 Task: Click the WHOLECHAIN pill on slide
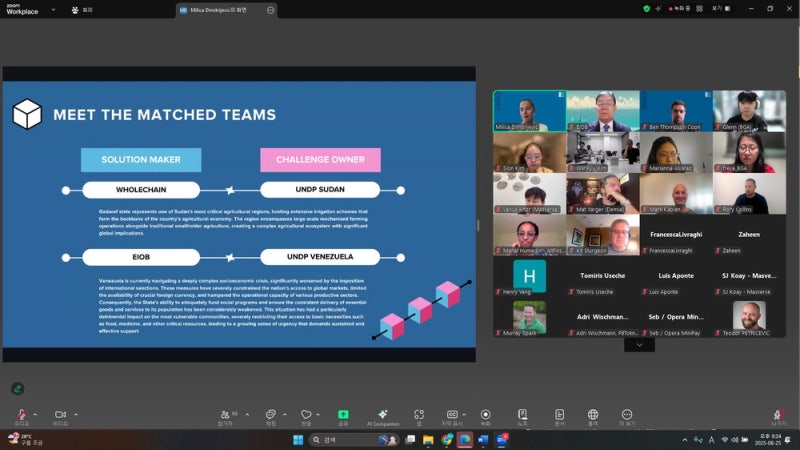tap(141, 190)
